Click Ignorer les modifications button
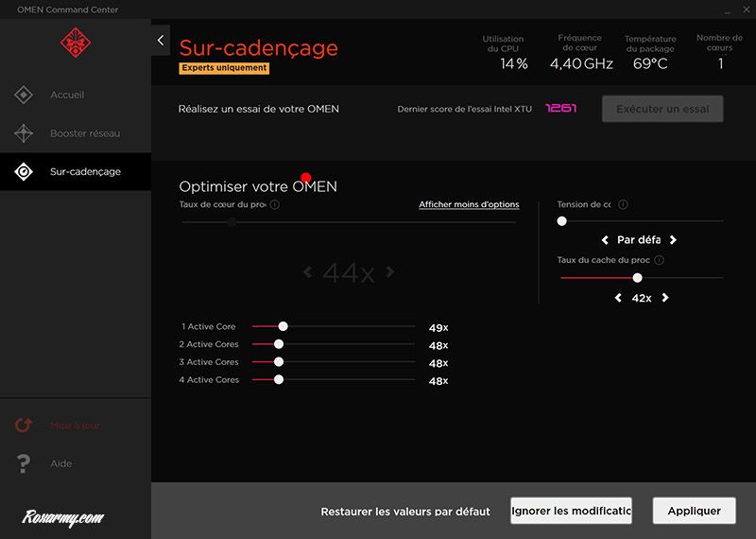Viewport: 756px width, 539px height. 571,511
